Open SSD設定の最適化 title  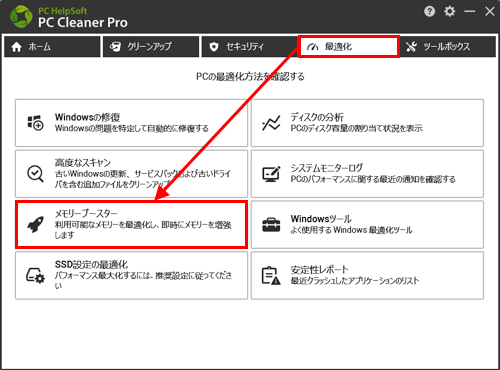[x=91, y=265]
